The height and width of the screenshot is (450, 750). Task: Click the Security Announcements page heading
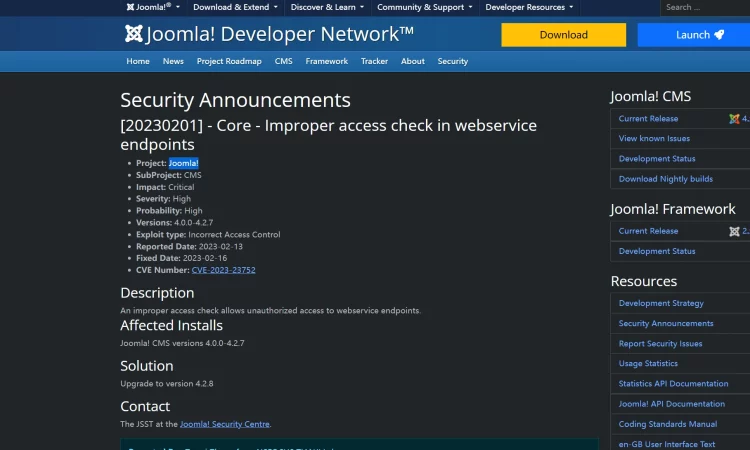point(235,100)
